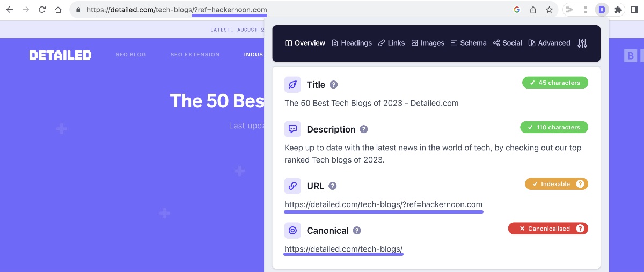Screen dimensions: 644x272
Task: Click the browser address bar URL
Action: pyautogui.click(x=177, y=10)
